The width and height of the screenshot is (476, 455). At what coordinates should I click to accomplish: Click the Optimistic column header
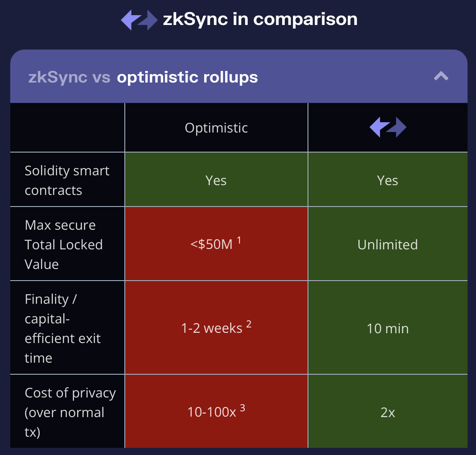point(216,128)
